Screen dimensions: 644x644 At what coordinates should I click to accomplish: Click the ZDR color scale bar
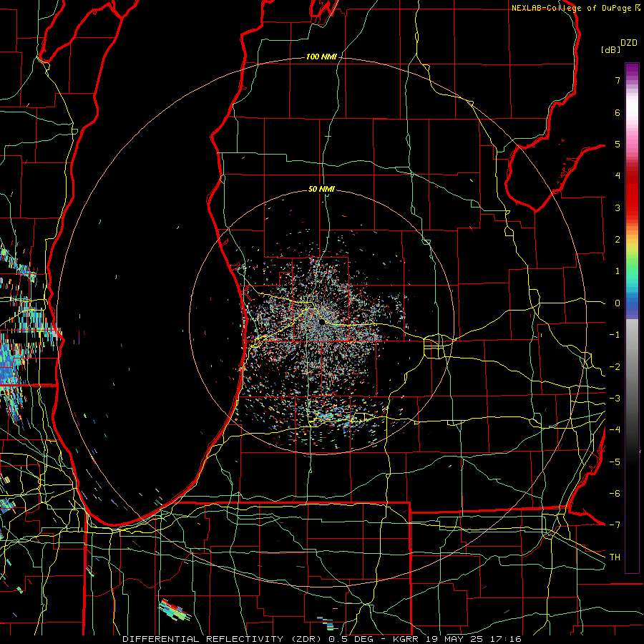click(x=632, y=318)
